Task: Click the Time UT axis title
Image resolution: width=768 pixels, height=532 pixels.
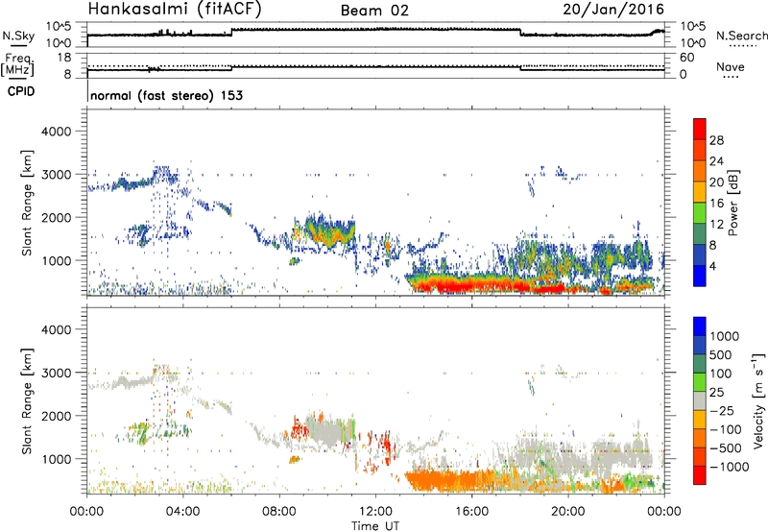Action: click(x=375, y=526)
